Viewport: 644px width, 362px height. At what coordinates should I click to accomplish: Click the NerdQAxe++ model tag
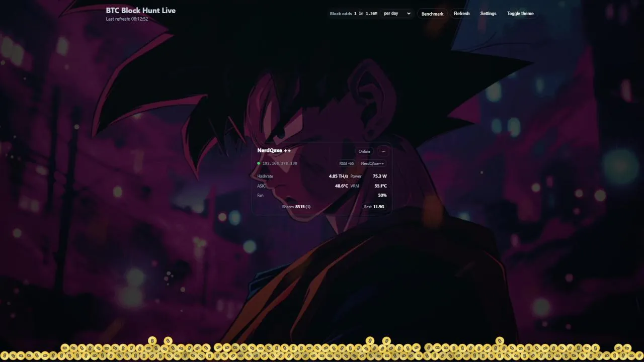click(372, 163)
